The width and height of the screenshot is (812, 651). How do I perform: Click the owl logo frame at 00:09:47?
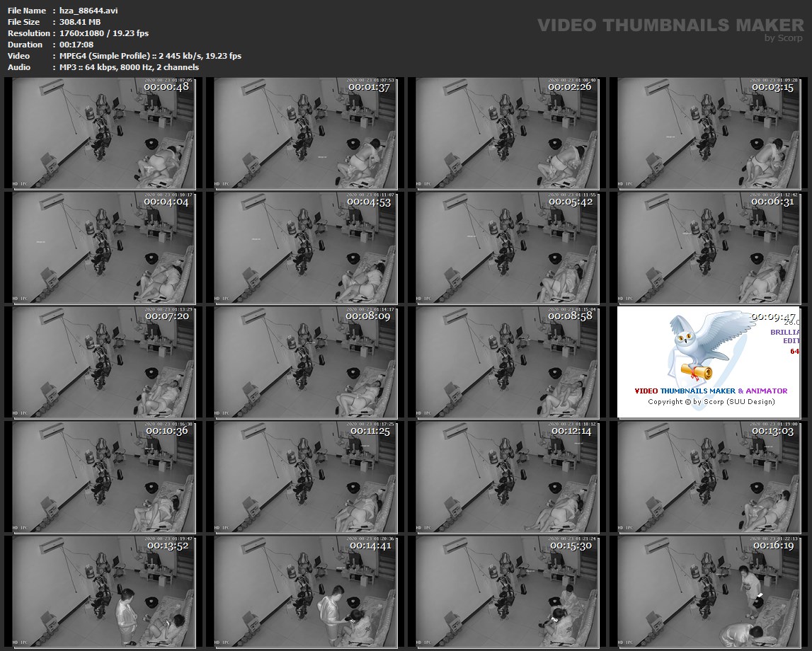pyautogui.click(x=709, y=363)
